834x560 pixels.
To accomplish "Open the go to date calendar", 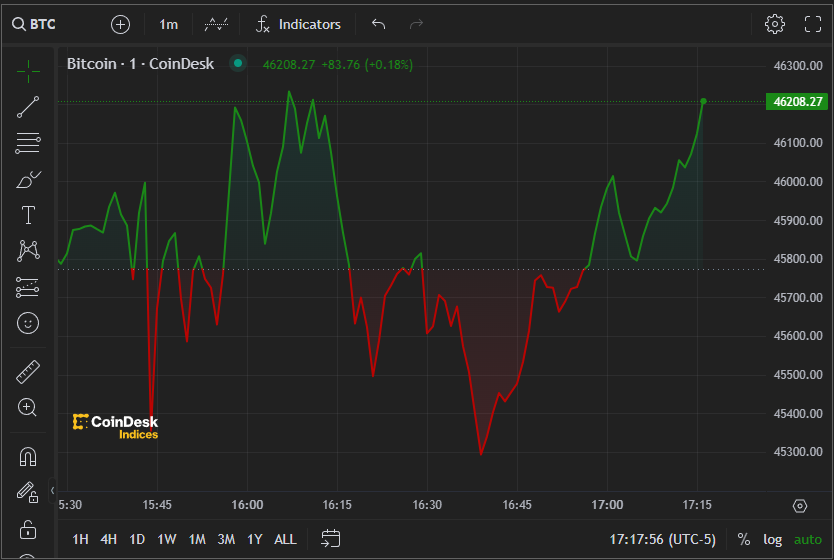I will pyautogui.click(x=330, y=539).
